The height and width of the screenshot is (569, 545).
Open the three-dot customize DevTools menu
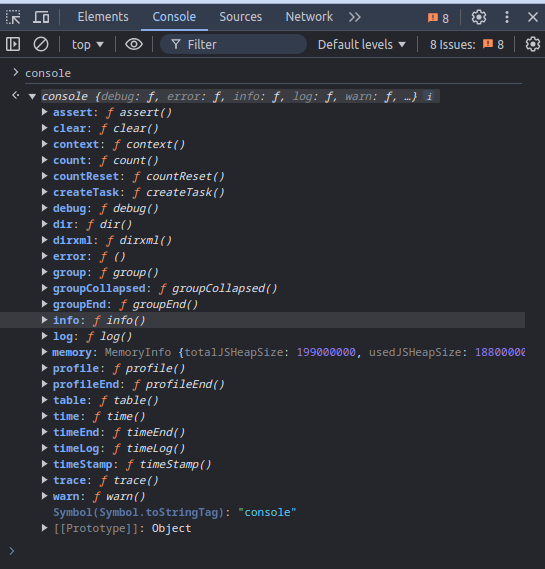[507, 17]
